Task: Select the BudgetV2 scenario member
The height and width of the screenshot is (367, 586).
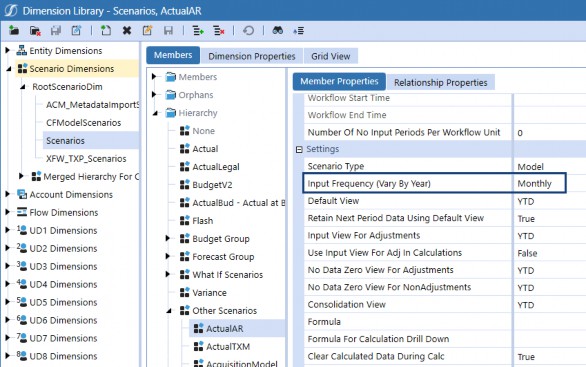Action: (x=212, y=185)
